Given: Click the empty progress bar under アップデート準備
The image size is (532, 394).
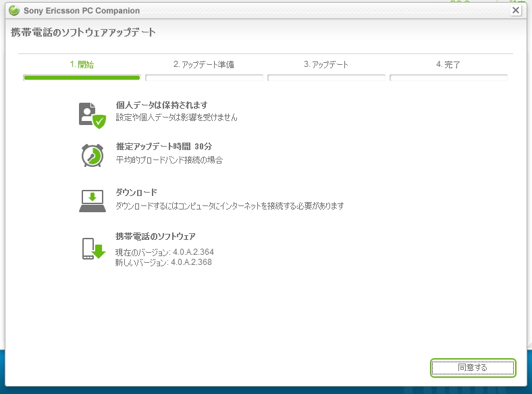Looking at the screenshot, I should (x=204, y=78).
